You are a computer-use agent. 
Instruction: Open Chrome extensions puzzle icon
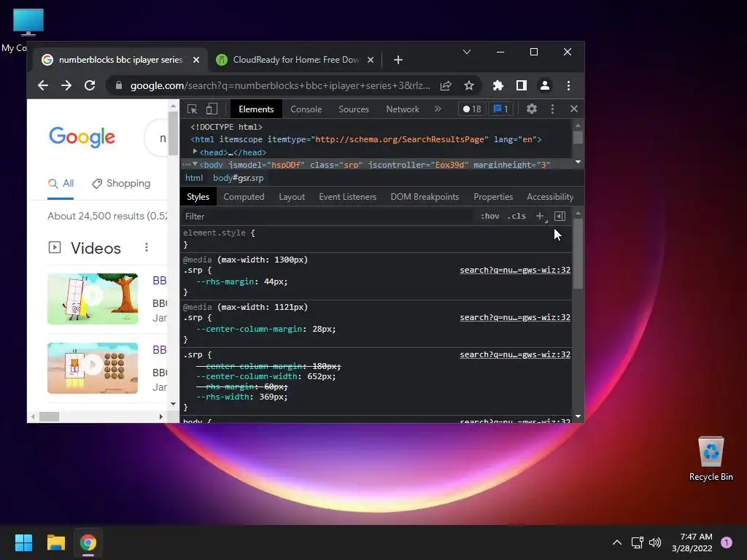click(498, 86)
